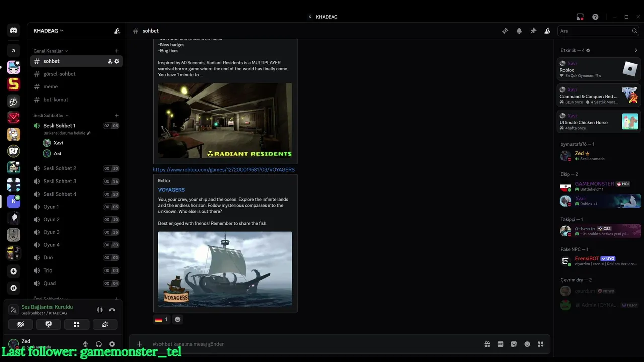Screen dimensions: 644x362
Task: Launch an activity from voice panel
Action: click(x=77, y=324)
